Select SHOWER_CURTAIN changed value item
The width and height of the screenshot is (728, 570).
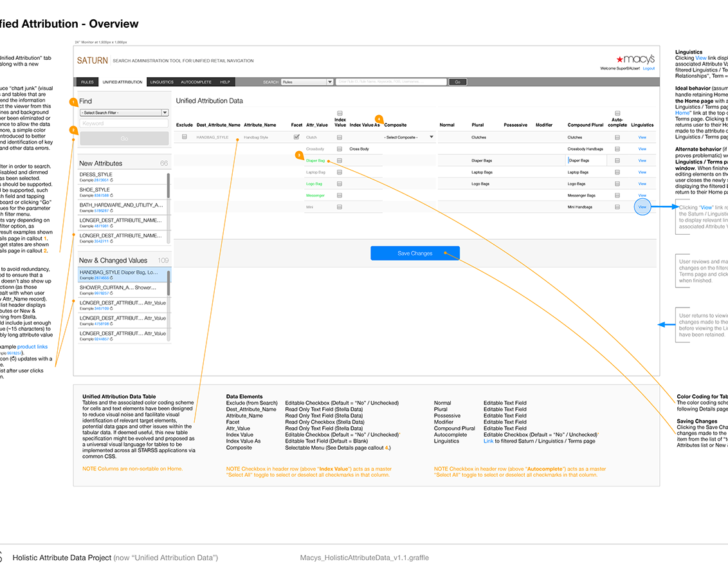pyautogui.click(x=122, y=290)
